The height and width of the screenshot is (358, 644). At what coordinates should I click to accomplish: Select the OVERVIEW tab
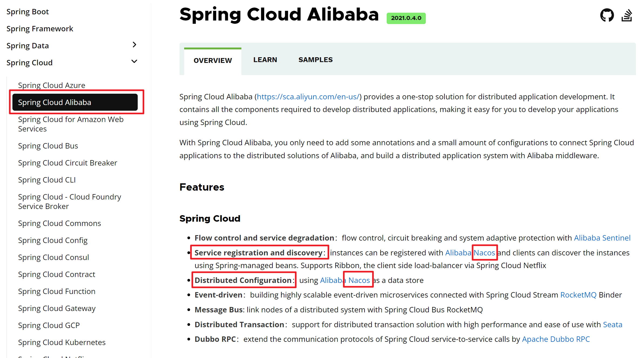pyautogui.click(x=213, y=60)
